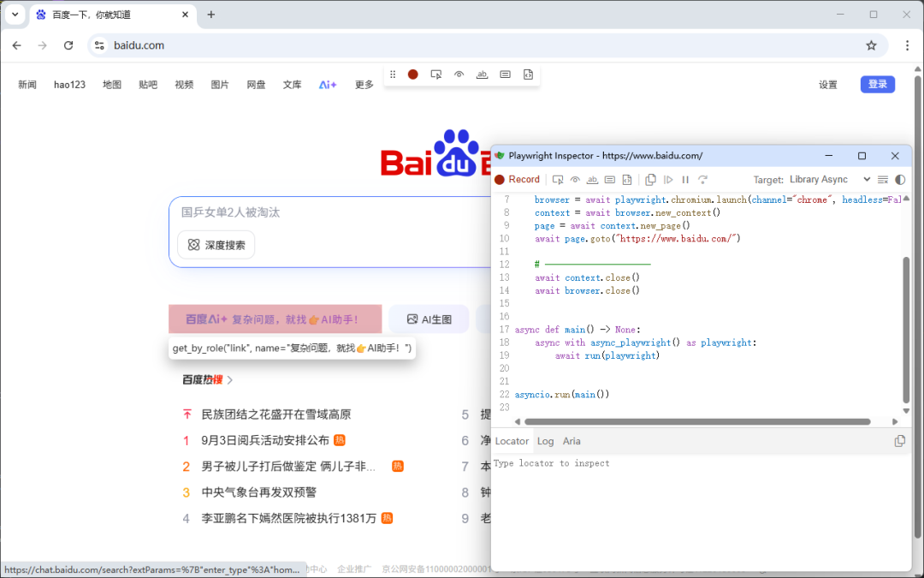Click the blue 登录 button

878,84
